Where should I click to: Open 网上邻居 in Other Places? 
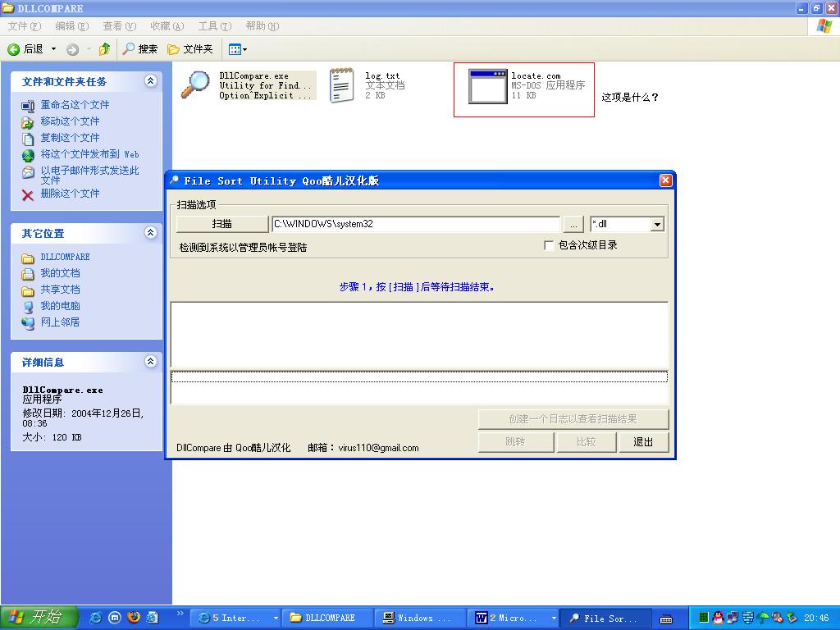point(61,322)
